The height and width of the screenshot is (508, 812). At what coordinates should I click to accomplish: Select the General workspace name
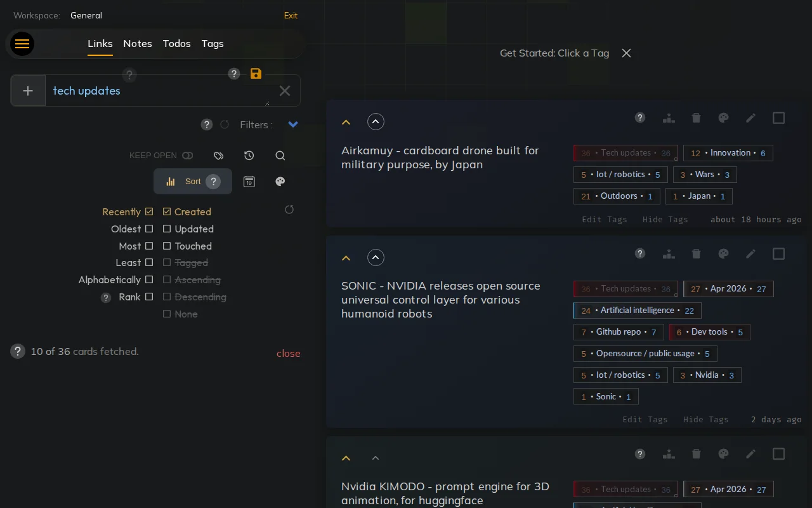86,15
